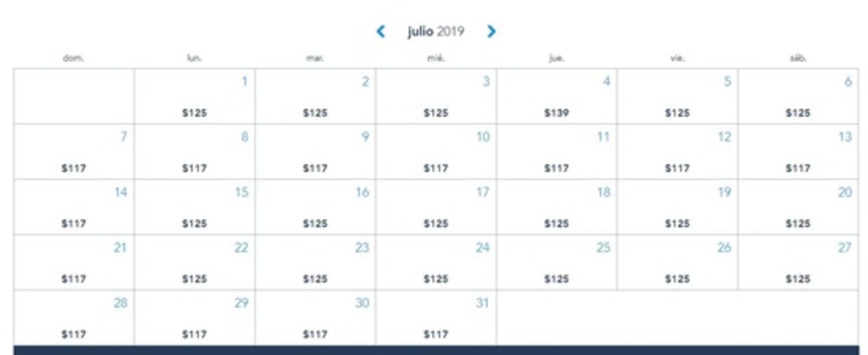Image resolution: width=868 pixels, height=355 pixels.
Task: Select July 27 at $125
Action: (798, 262)
